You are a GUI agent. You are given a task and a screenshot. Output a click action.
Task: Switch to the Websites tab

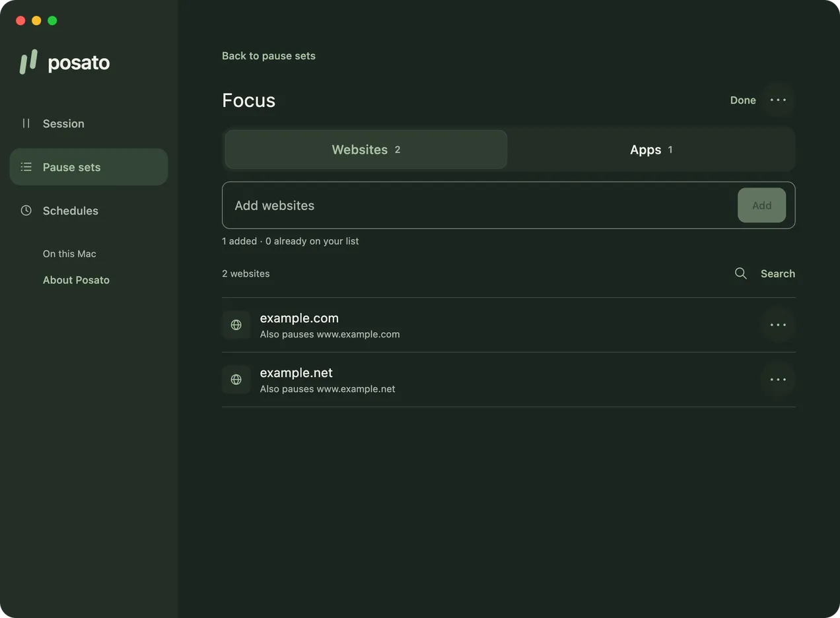(x=366, y=149)
